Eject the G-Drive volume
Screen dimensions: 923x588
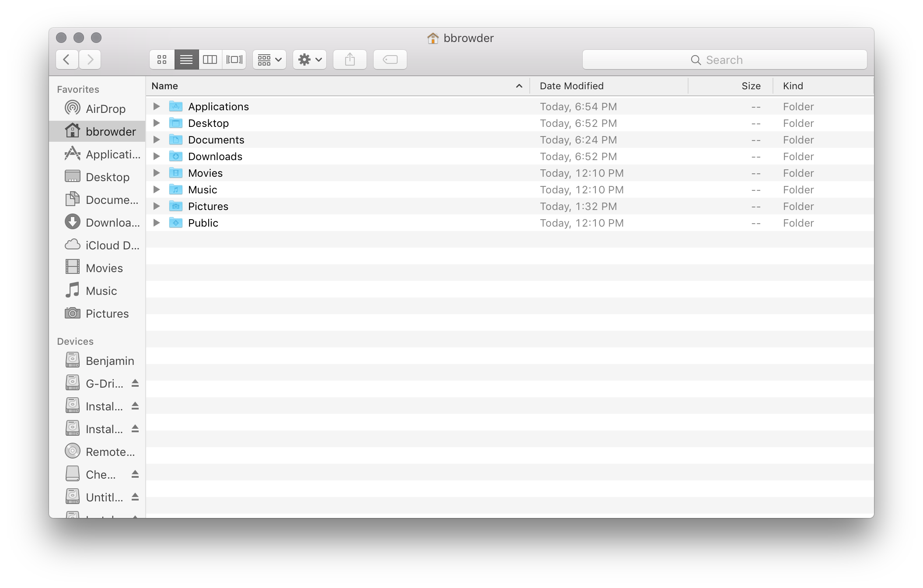pos(135,383)
